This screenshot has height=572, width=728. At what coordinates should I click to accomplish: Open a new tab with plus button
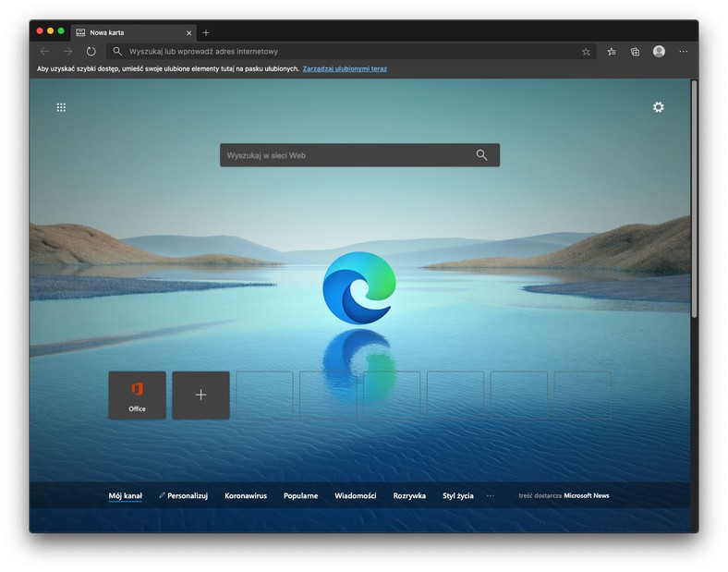coord(206,32)
